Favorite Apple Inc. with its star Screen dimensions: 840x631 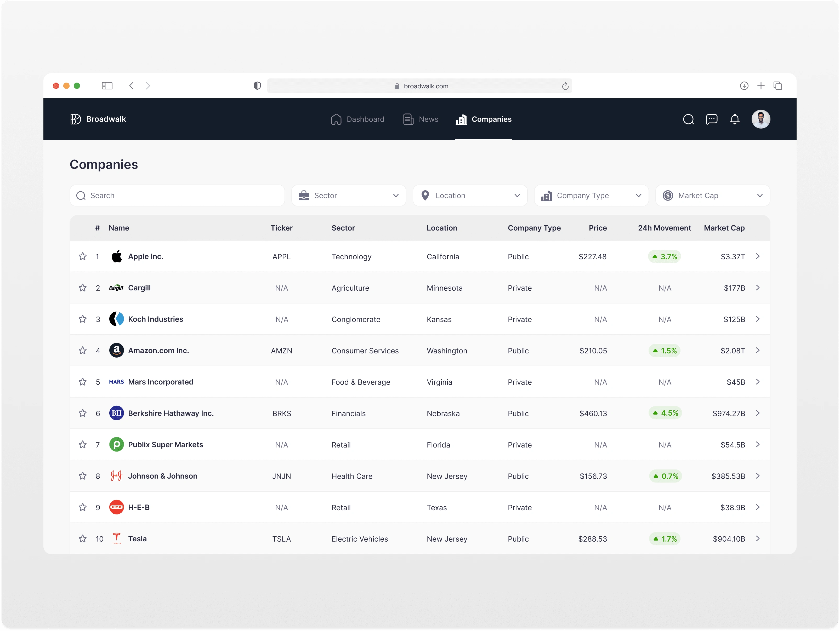point(82,256)
